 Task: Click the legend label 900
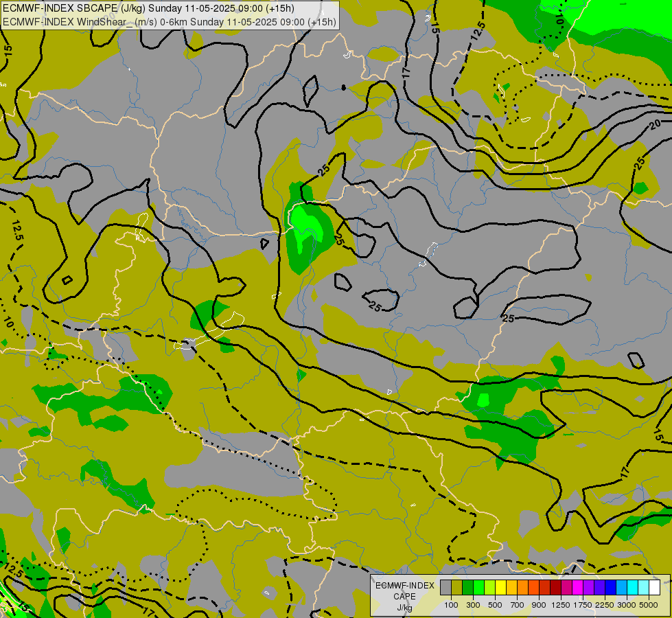[539, 605]
